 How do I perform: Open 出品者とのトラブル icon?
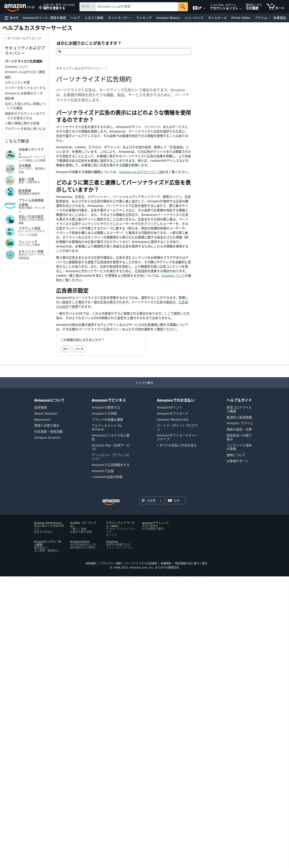(x=10, y=155)
